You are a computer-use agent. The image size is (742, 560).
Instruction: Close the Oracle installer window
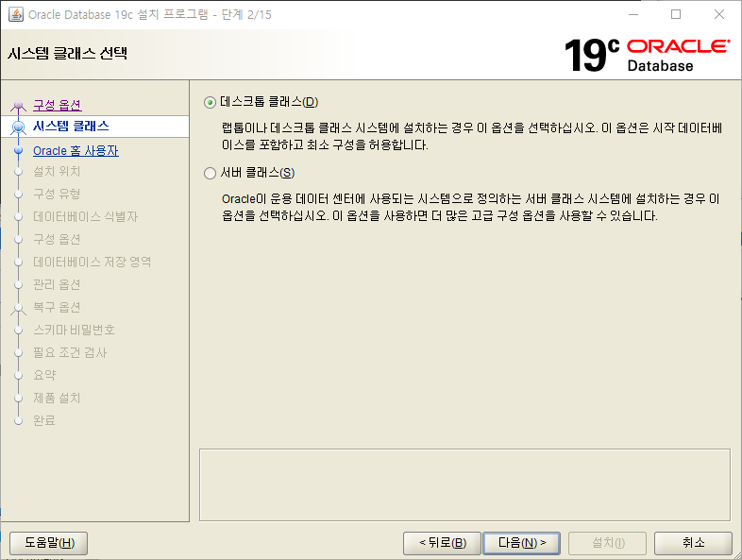(718, 14)
